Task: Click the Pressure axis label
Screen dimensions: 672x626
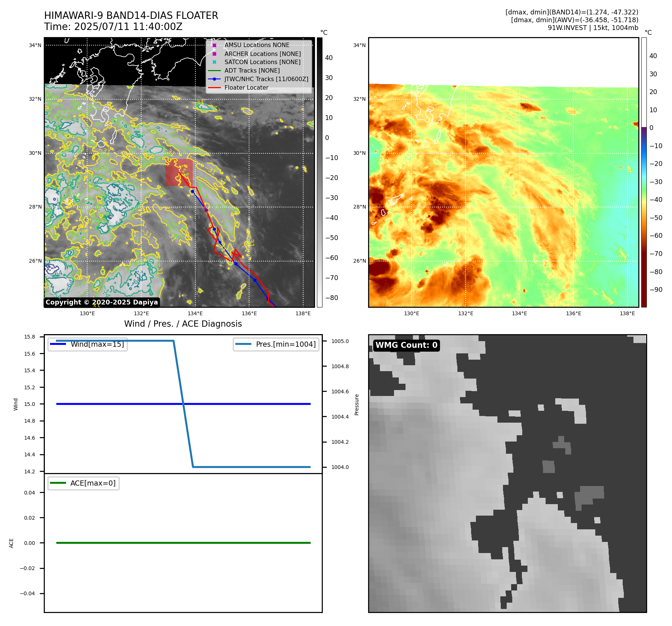Action: pyautogui.click(x=357, y=404)
